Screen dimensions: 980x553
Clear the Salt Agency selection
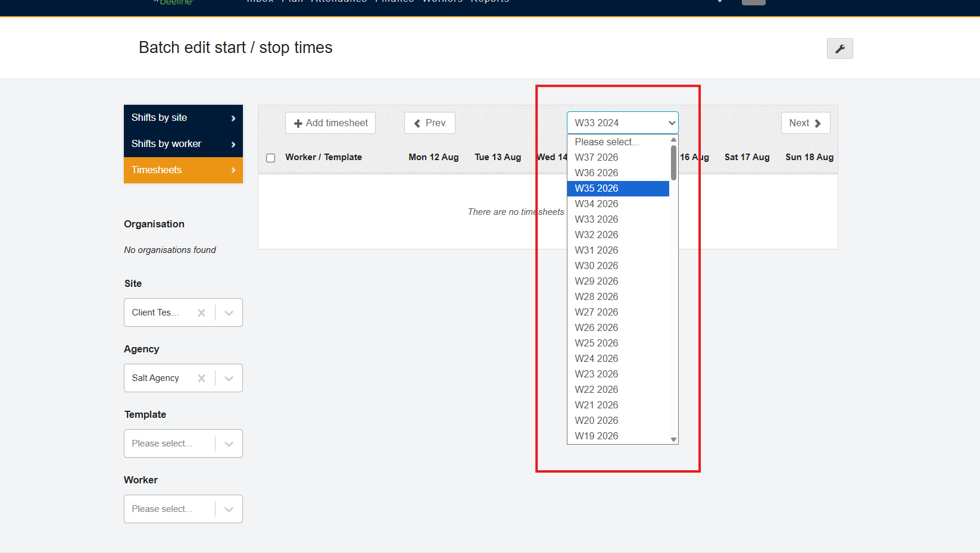[201, 378]
